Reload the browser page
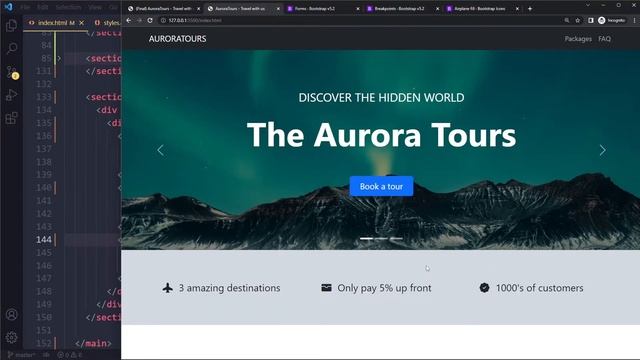Image resolution: width=640 pixels, height=360 pixels. [x=150, y=20]
